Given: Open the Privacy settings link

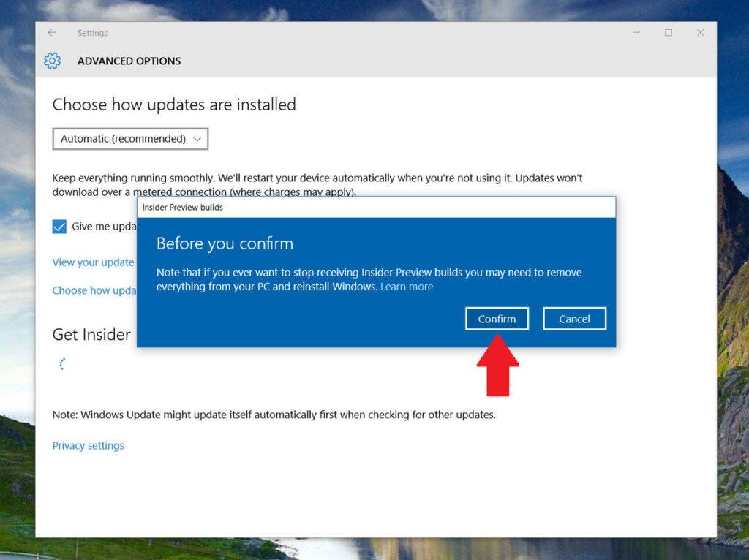Looking at the screenshot, I should point(88,445).
